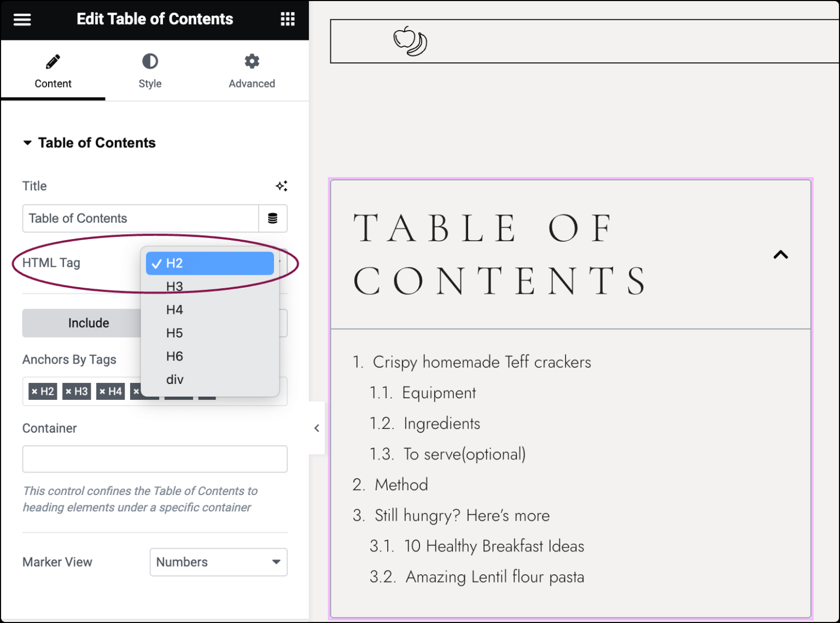The width and height of the screenshot is (840, 623).
Task: Collapse the Table of Contents widget on canvas
Action: (x=780, y=254)
